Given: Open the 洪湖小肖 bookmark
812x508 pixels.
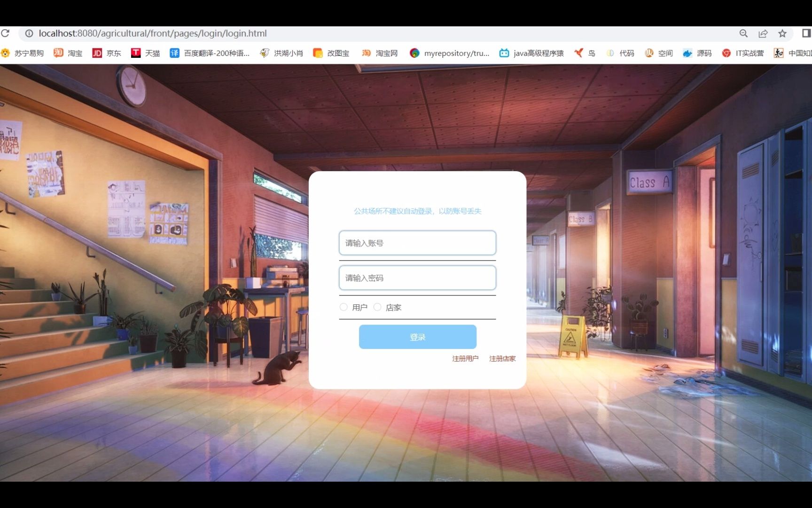Looking at the screenshot, I should tap(281, 53).
